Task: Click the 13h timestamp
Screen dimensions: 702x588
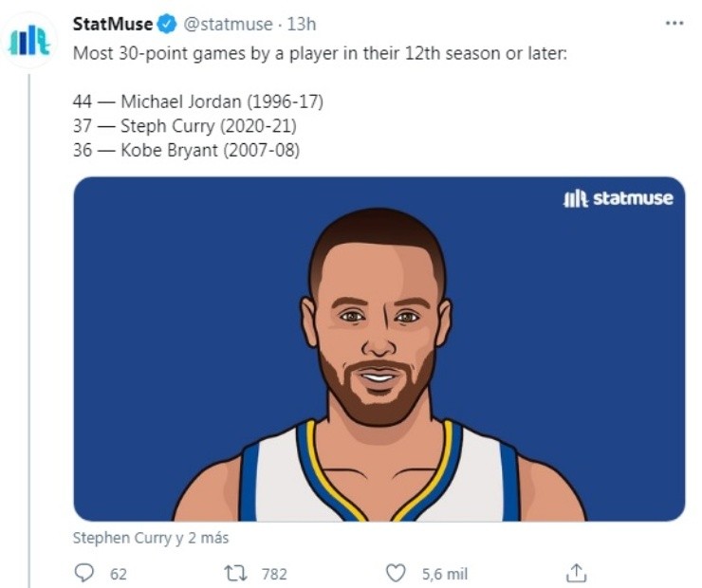Action: (x=301, y=25)
